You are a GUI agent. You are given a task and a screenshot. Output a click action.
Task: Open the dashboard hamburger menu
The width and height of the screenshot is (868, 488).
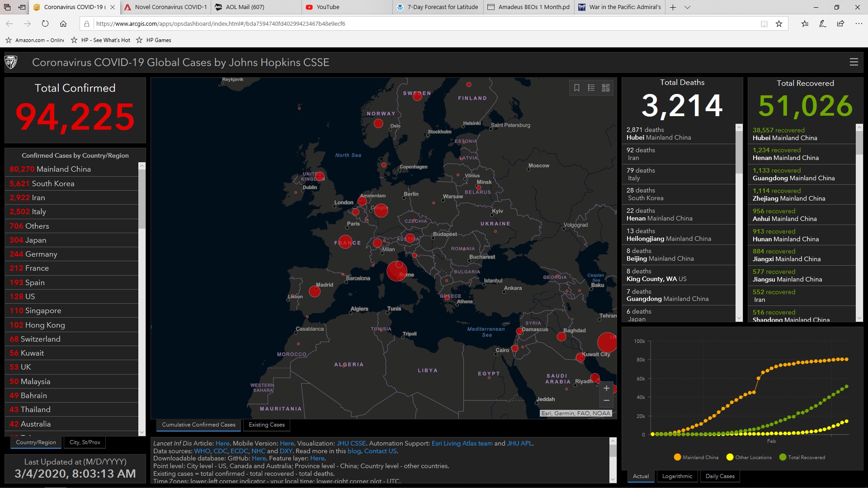click(x=854, y=62)
